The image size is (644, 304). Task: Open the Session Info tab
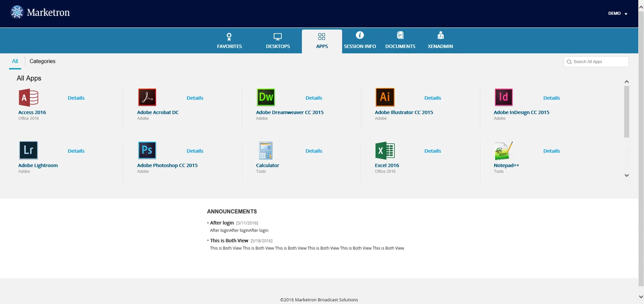360,41
